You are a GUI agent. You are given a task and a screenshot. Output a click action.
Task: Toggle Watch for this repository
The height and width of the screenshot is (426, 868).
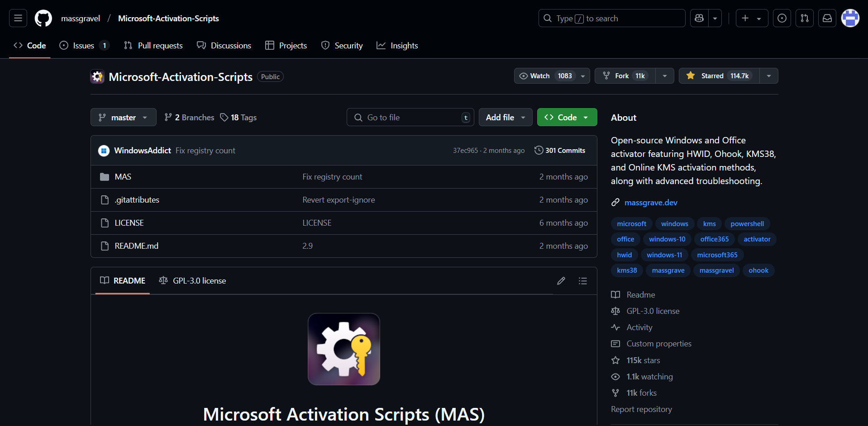(546, 76)
